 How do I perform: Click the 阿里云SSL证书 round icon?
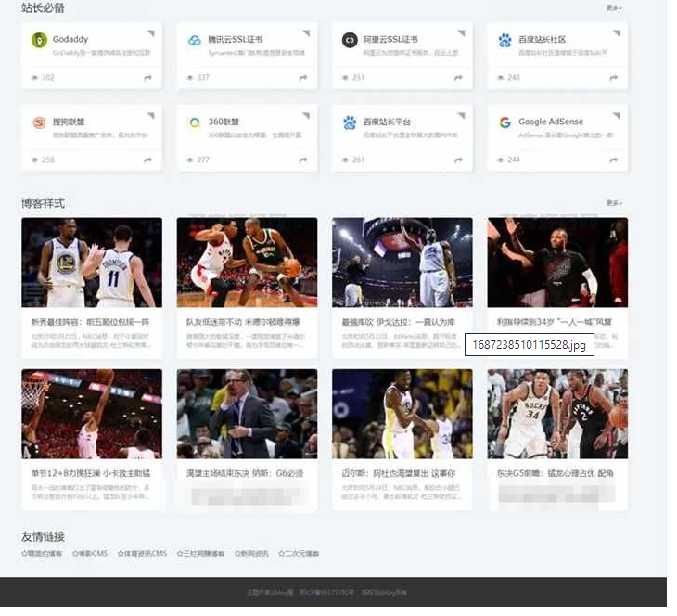tap(350, 40)
